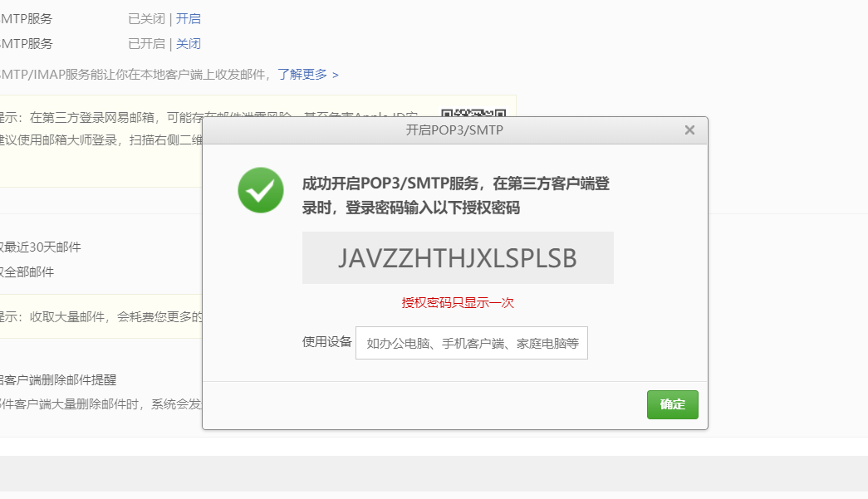The image size is (868, 499).
Task: Click the 开启POP3/SMTP dialog title
Action: (x=455, y=130)
